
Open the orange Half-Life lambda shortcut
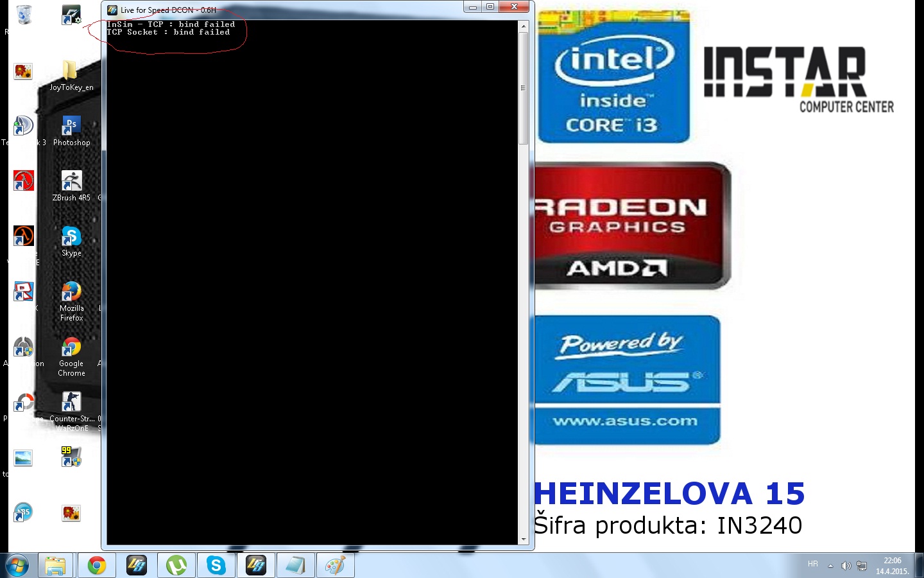tap(24, 236)
